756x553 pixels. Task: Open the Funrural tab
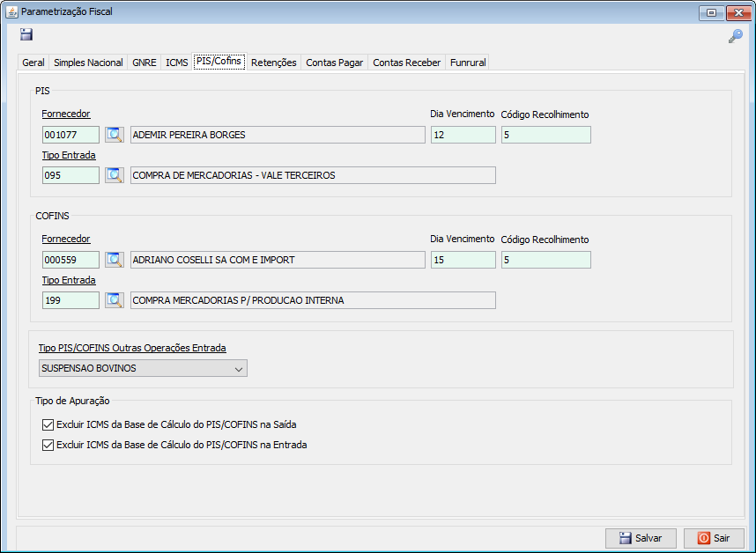467,63
